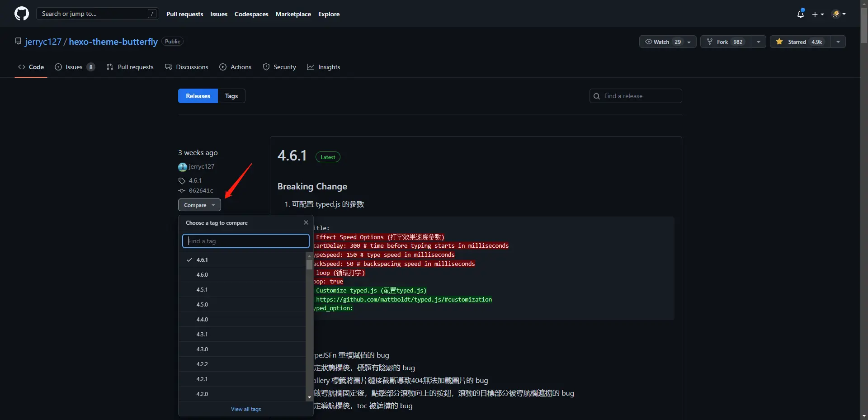This screenshot has height=420, width=868.
Task: Open the Insights tab
Action: (x=324, y=67)
